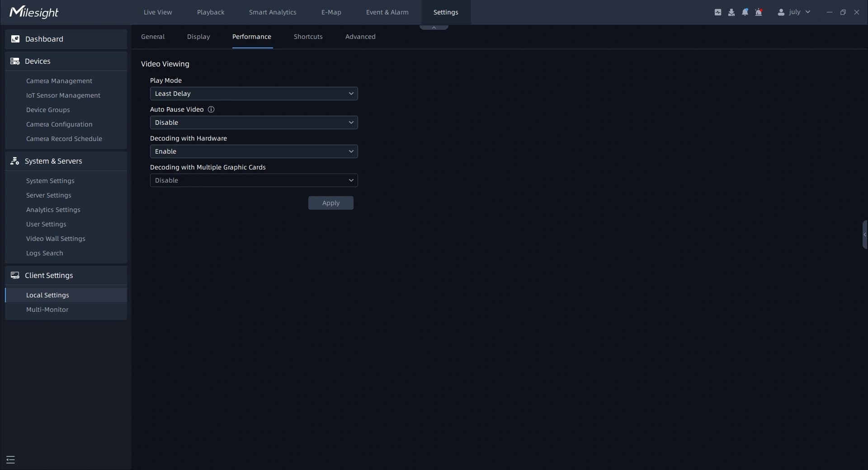Viewport: 868px width, 470px height.
Task: Expand the right side panel handle
Action: tap(865, 235)
